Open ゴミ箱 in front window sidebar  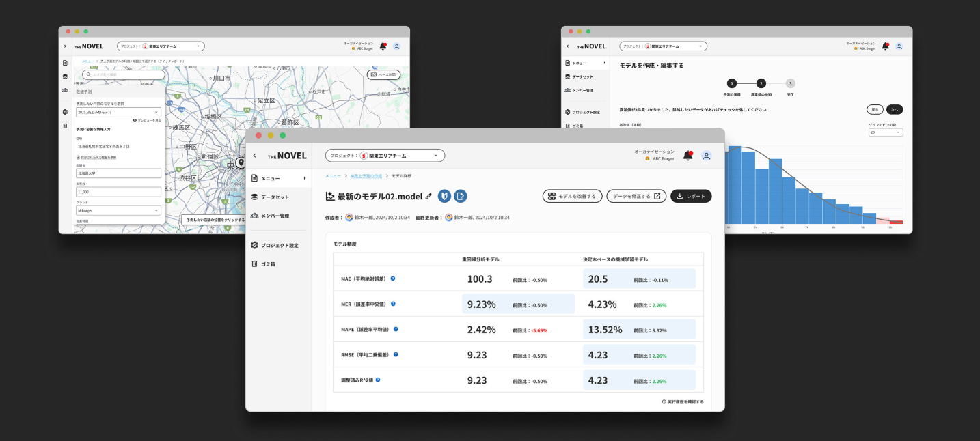(279, 264)
